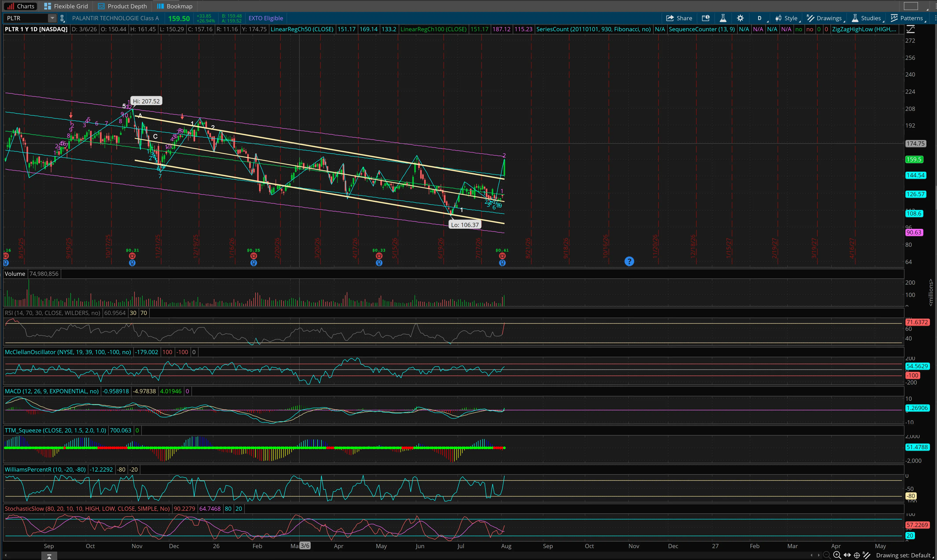The width and height of the screenshot is (937, 560).
Task: Click the MACD study header label
Action: pos(52,391)
